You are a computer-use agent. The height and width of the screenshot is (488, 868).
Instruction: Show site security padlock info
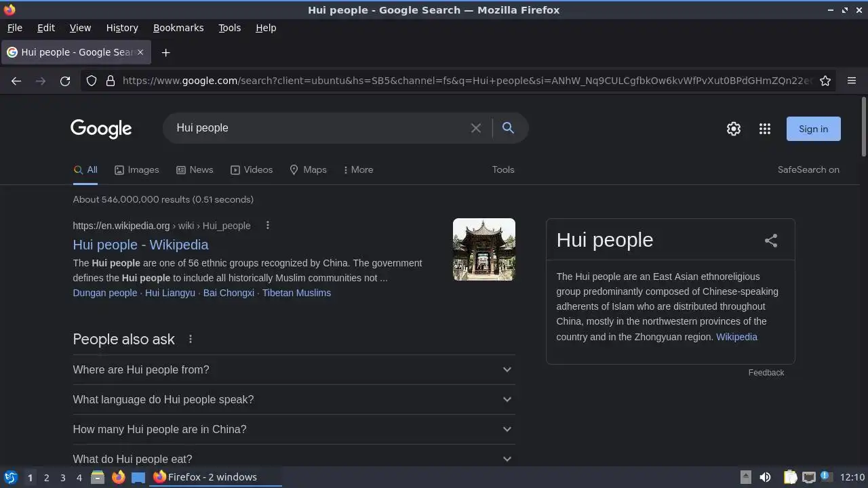(x=111, y=81)
